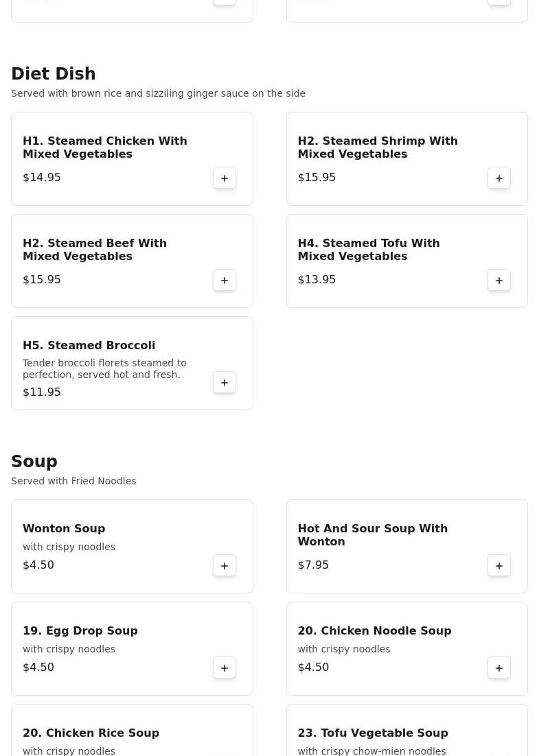Add H4 Steamed Tofu to cart

499,281
